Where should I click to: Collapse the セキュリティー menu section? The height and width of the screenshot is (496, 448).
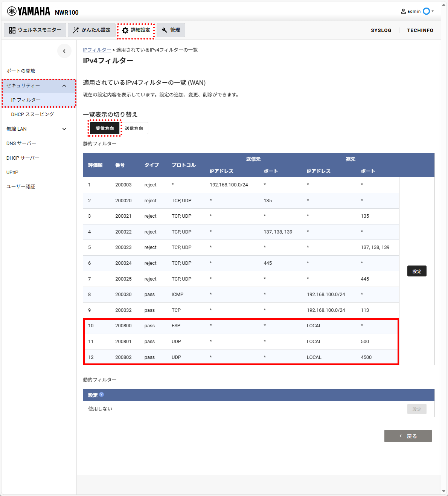tap(39, 86)
